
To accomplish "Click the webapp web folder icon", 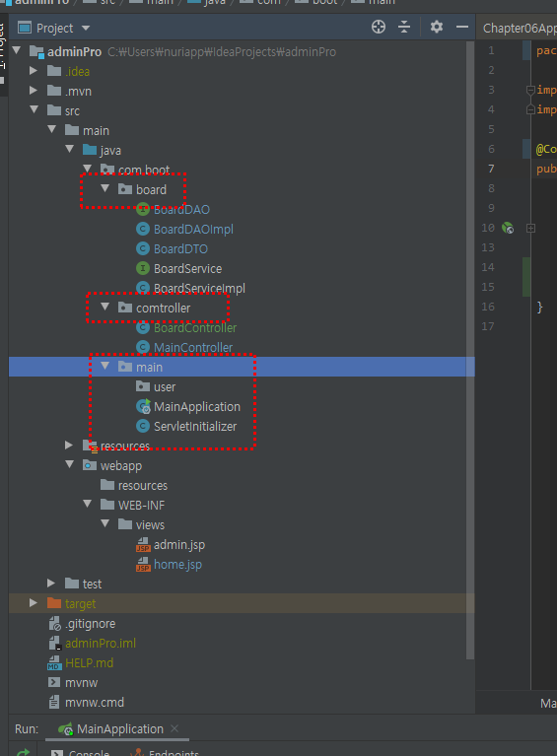I will pyautogui.click(x=89, y=465).
